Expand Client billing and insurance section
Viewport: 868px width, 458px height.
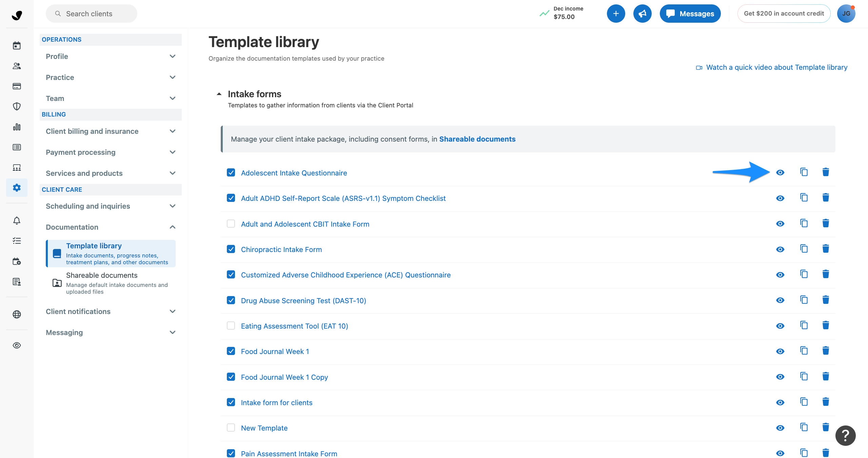[111, 131]
